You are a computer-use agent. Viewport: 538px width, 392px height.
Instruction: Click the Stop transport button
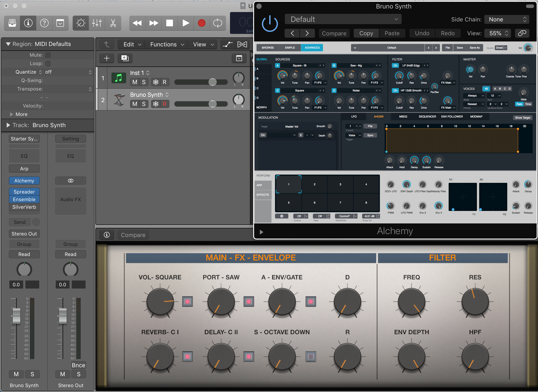[x=169, y=23]
